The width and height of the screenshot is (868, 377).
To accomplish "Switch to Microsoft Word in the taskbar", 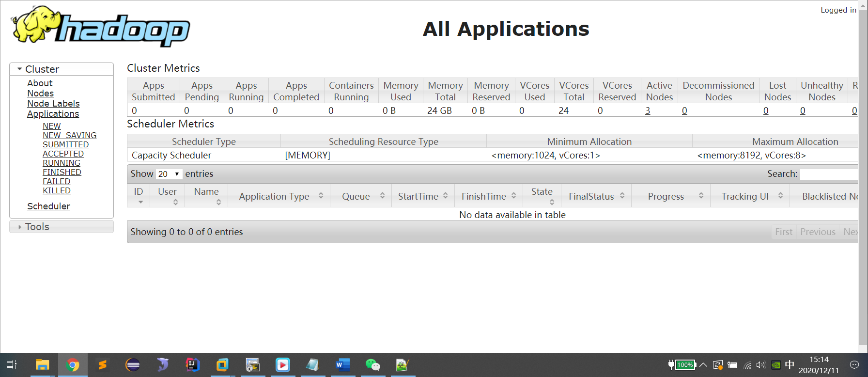I will [x=342, y=365].
